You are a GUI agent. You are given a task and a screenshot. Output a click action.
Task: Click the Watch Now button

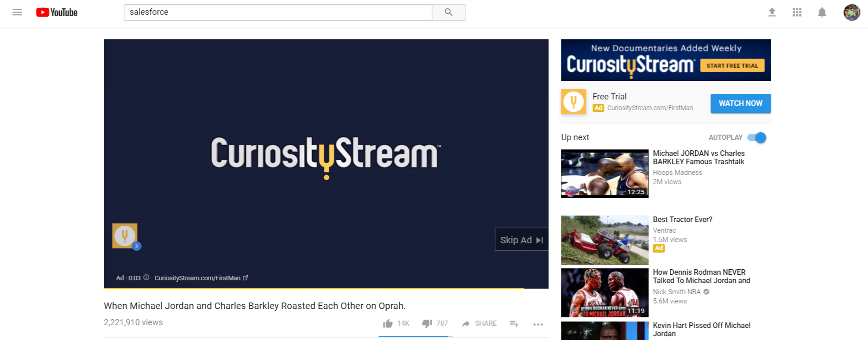741,104
